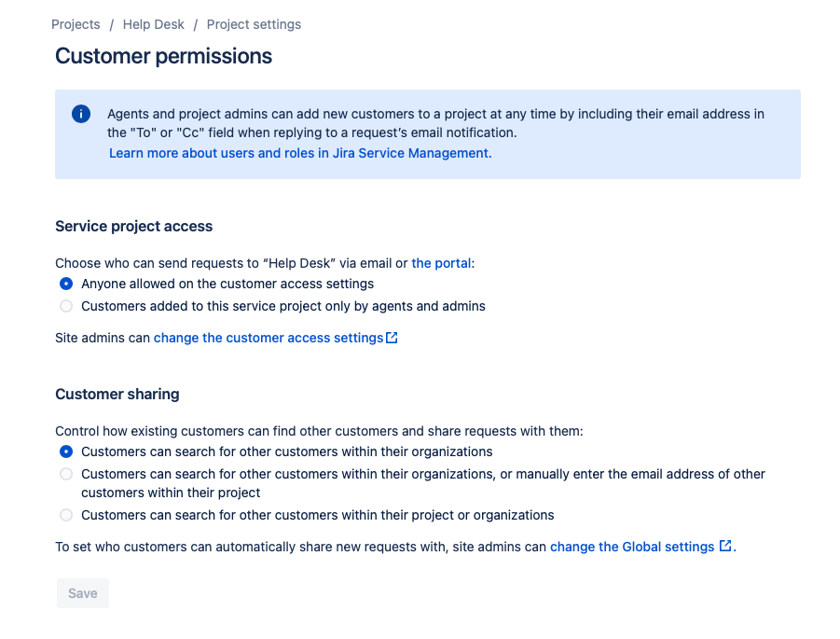This screenshot has width=840, height=639.
Task: Click the Customer permissions page heading
Action: coord(163,56)
